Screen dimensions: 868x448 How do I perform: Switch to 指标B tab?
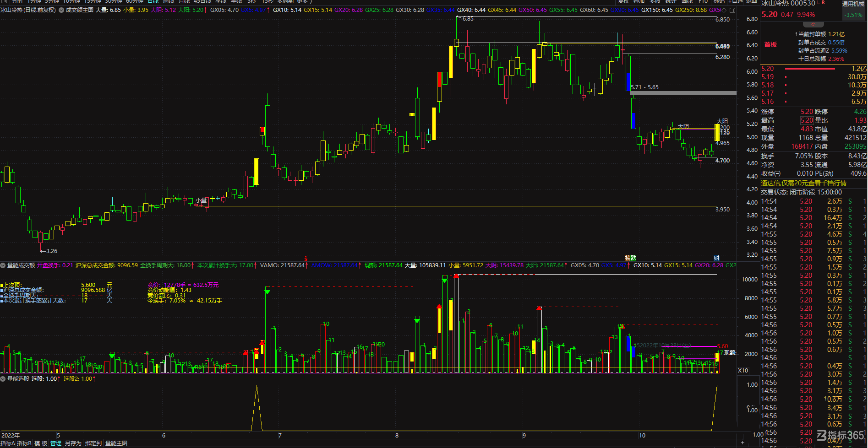click(24, 443)
